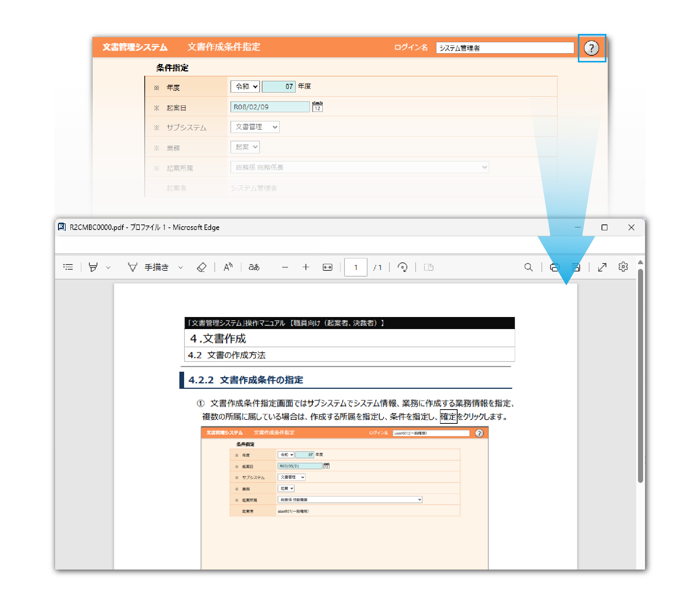Zoom out with the minus icon
Screen dimensions: 700x606
285,267
